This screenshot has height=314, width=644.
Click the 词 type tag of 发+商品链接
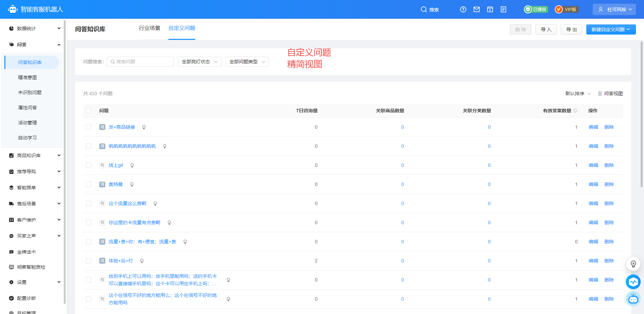102,127
